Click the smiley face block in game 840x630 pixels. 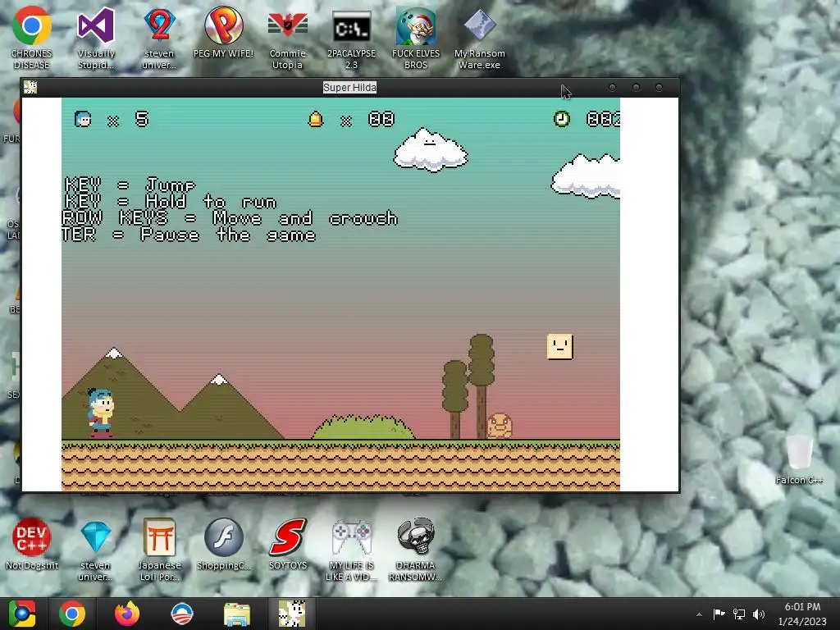tap(559, 346)
